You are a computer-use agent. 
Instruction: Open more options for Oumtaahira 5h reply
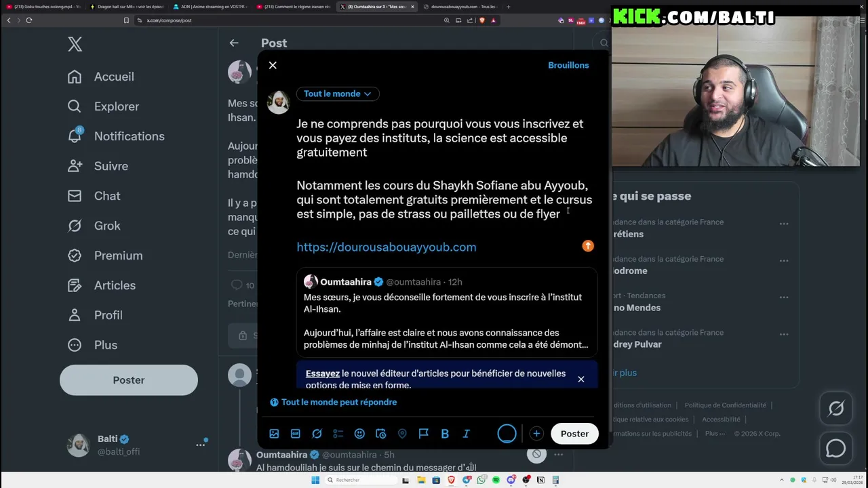[558, 455]
